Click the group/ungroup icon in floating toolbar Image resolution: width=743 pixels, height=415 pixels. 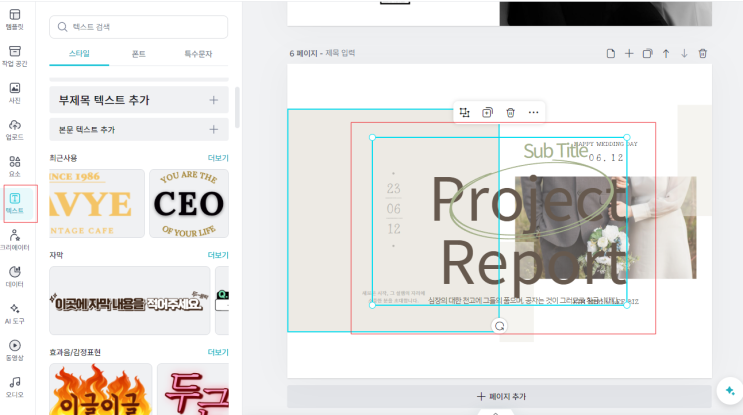464,112
